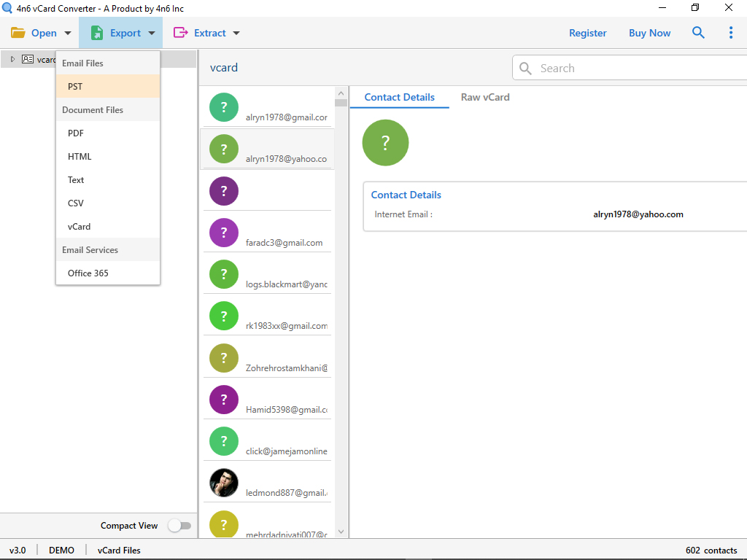Click the 'Compact View' label
This screenshot has height=560, width=747.
tap(128, 525)
